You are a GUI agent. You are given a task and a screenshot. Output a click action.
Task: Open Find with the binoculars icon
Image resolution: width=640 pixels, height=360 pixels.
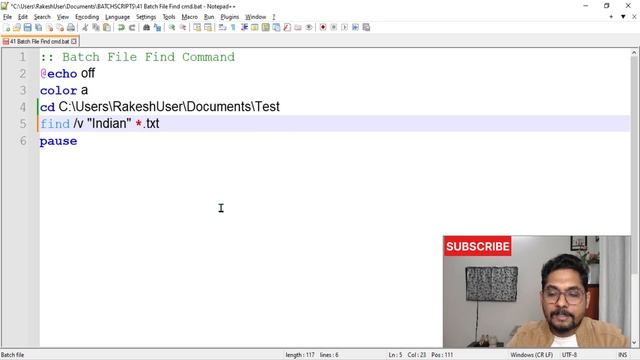[x=146, y=27]
